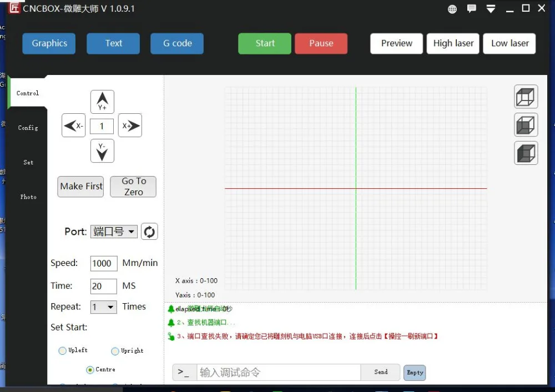Click the Make First button

[80, 187]
